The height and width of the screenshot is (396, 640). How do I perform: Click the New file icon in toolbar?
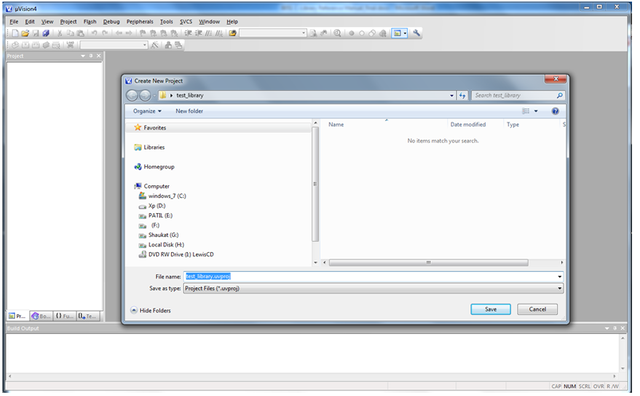tap(15, 33)
